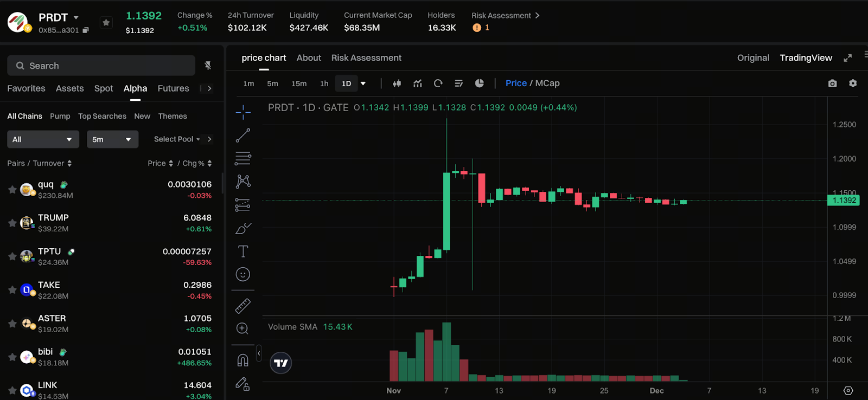Show more filter options beside Select Pool
The image size is (868, 400).
coord(209,139)
